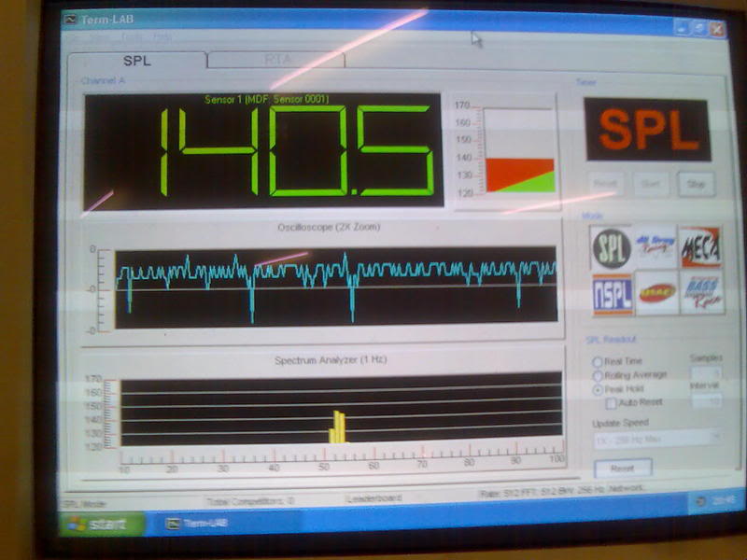Click the Samples input field
747x560 pixels.
coord(706,374)
